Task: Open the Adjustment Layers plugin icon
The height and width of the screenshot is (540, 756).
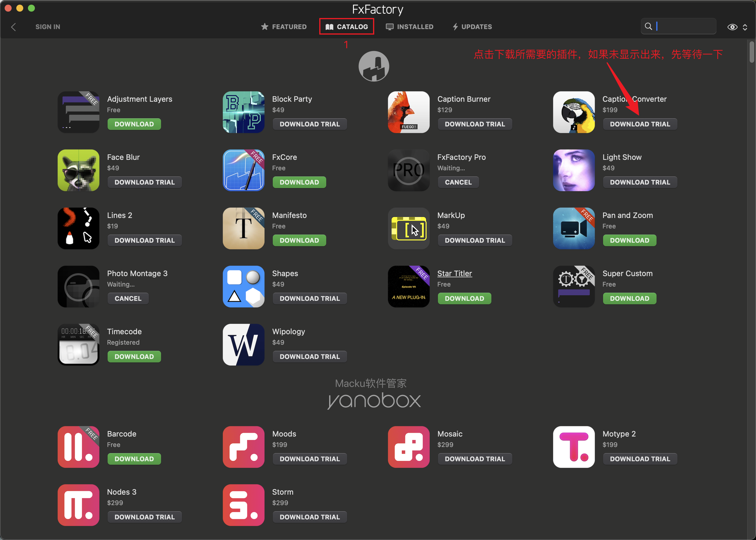Action: click(79, 112)
